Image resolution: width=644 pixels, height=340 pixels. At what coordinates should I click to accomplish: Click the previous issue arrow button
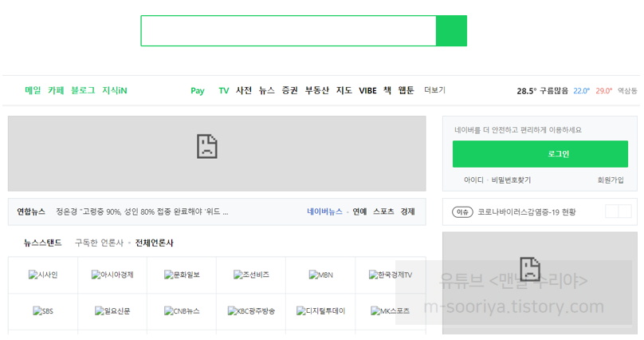click(x=612, y=212)
